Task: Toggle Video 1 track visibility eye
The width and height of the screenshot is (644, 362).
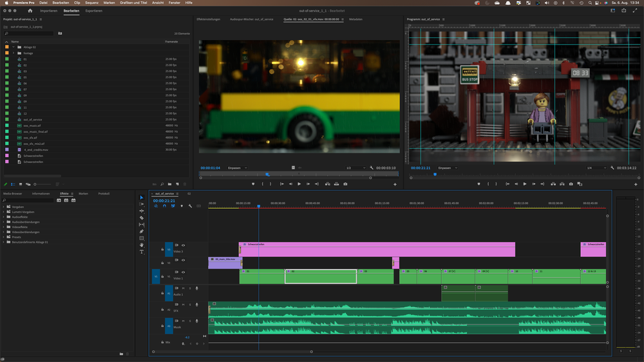Action: coord(183,272)
